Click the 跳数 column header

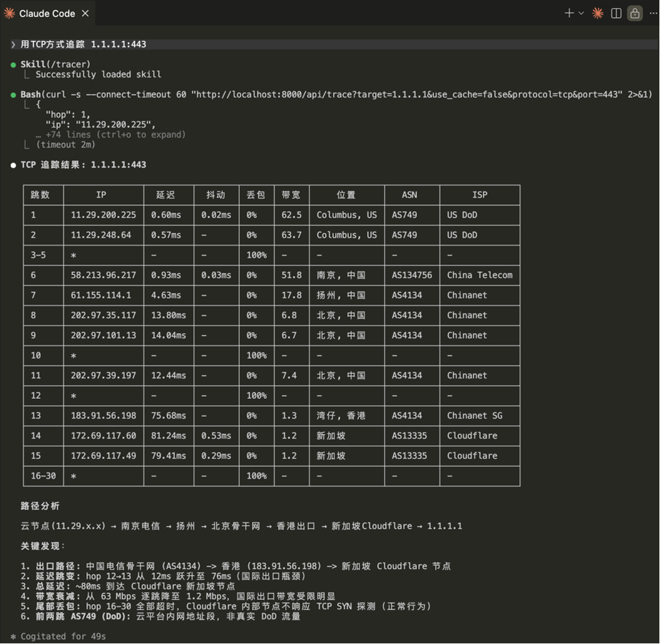pos(43,195)
